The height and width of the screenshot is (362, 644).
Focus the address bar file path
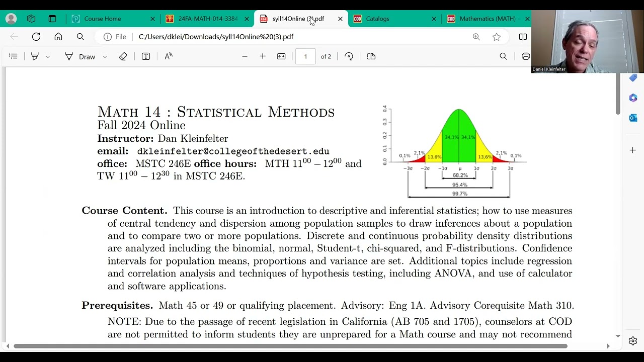point(216,37)
